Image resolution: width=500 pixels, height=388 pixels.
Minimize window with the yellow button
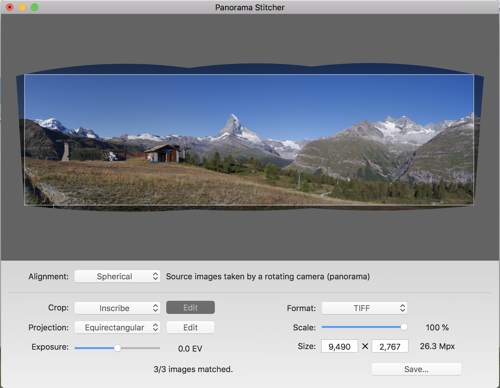click(x=22, y=7)
